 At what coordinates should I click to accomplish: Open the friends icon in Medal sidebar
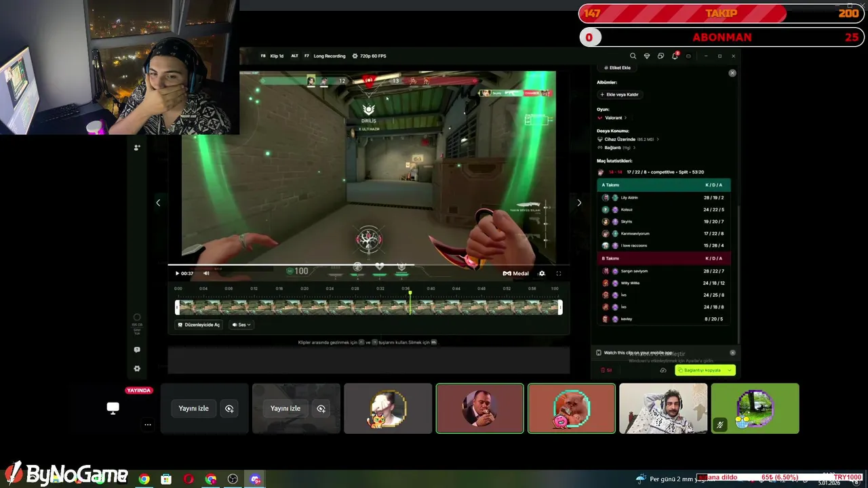pos(137,147)
